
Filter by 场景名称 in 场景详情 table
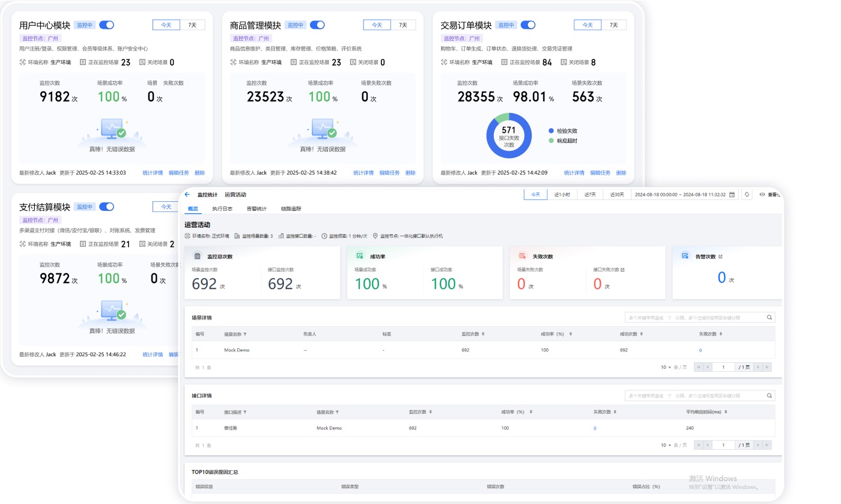245,334
